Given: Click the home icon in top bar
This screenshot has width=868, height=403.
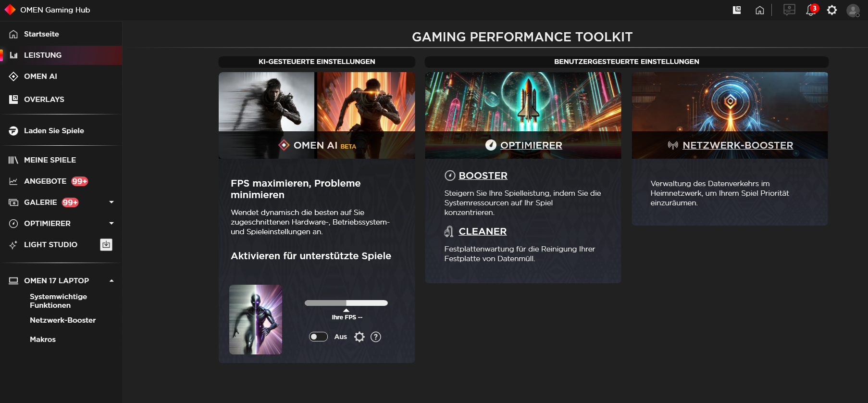Looking at the screenshot, I should (760, 10).
